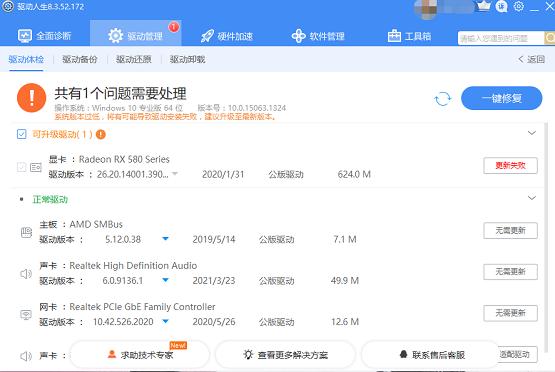Click the orange alert badge beside 可升级驱动
The image size is (555, 372).
(101, 134)
